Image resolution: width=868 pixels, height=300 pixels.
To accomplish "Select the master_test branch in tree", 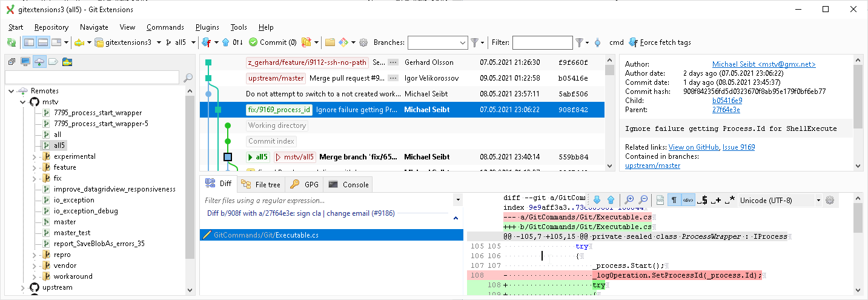I will pos(72,233).
